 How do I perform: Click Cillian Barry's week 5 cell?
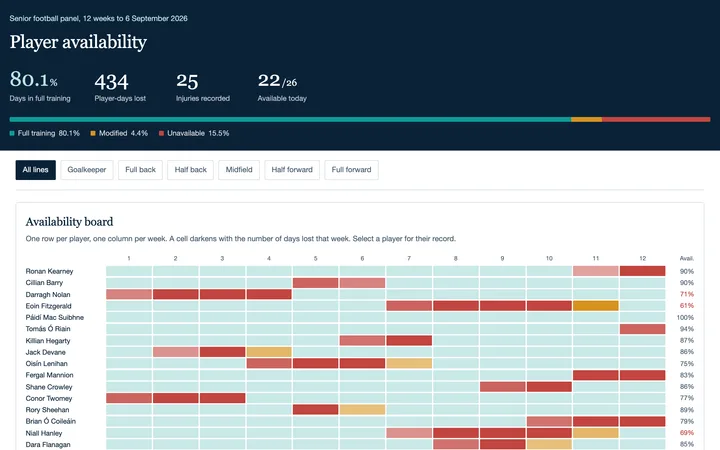(315, 282)
